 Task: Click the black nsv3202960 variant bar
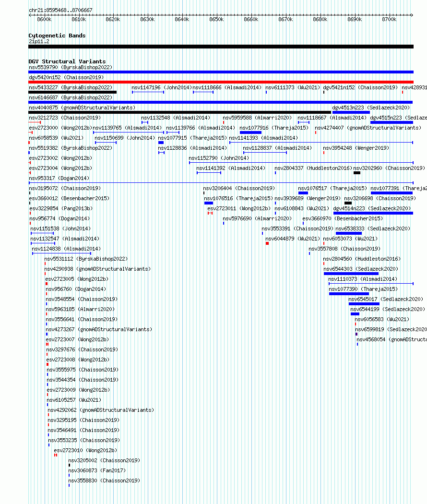[x=356, y=173]
